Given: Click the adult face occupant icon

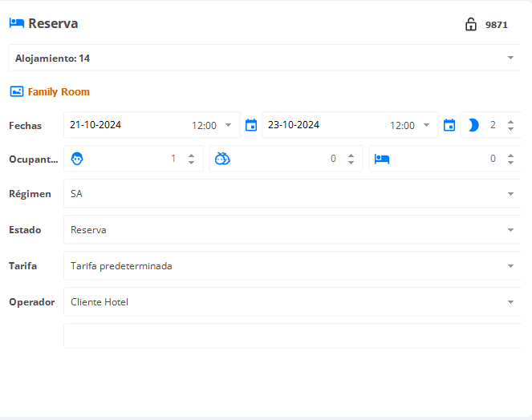Looking at the screenshot, I should pyautogui.click(x=77, y=159).
